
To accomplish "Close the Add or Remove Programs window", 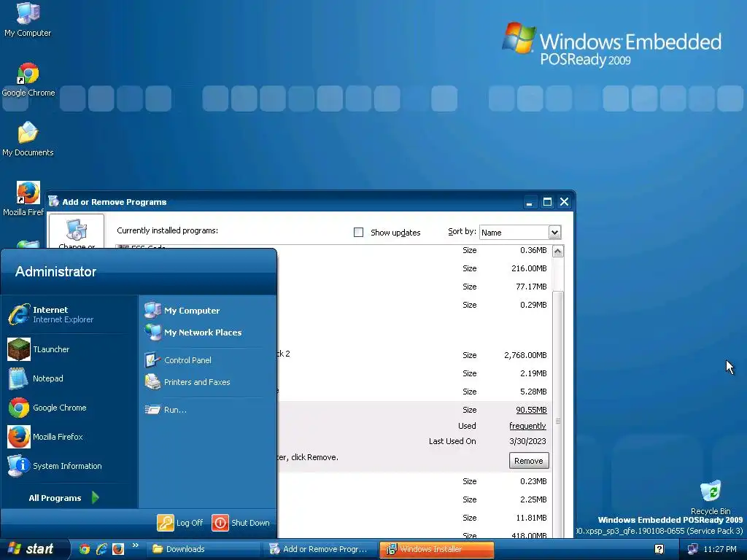I will (x=565, y=202).
